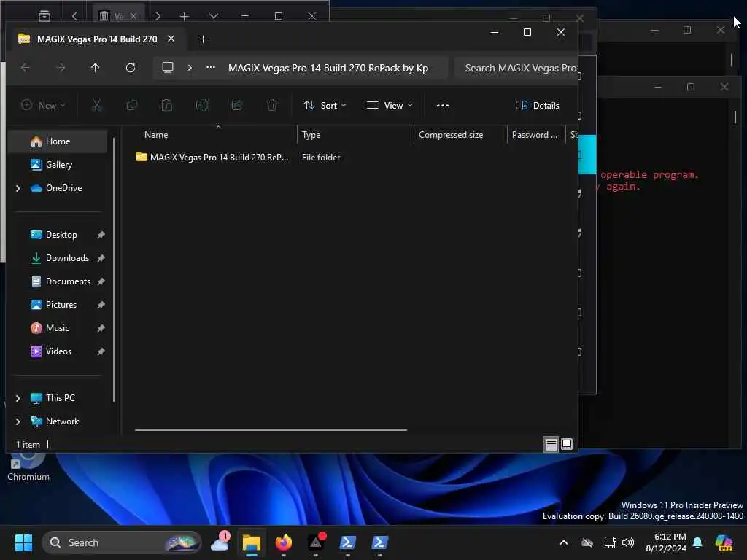Click the Password column header

click(x=535, y=135)
